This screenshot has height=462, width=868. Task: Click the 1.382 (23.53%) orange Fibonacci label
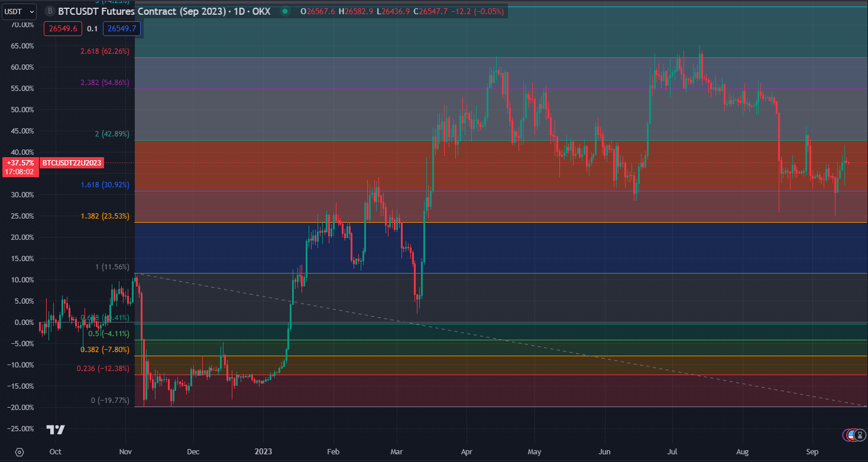[105, 216]
